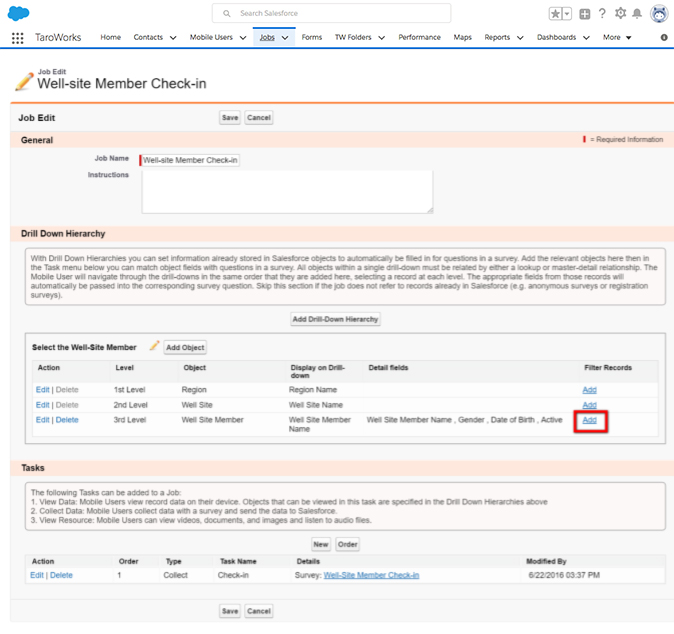Image resolution: width=674 pixels, height=634 pixels.
Task: Edit the 2nd Level Well Site row
Action: pos(43,405)
